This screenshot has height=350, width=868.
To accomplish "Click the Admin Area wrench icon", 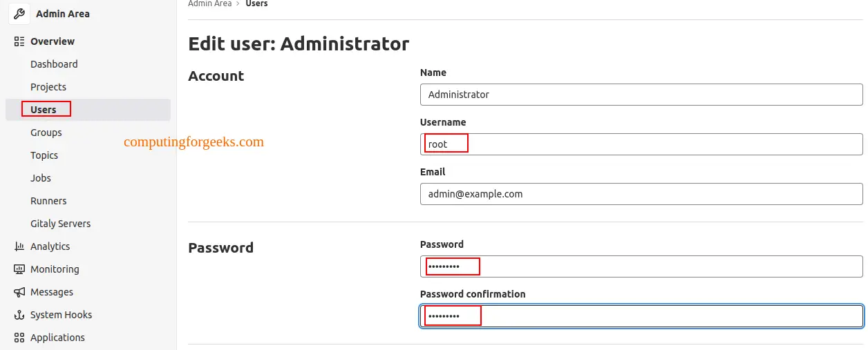I will [x=19, y=14].
